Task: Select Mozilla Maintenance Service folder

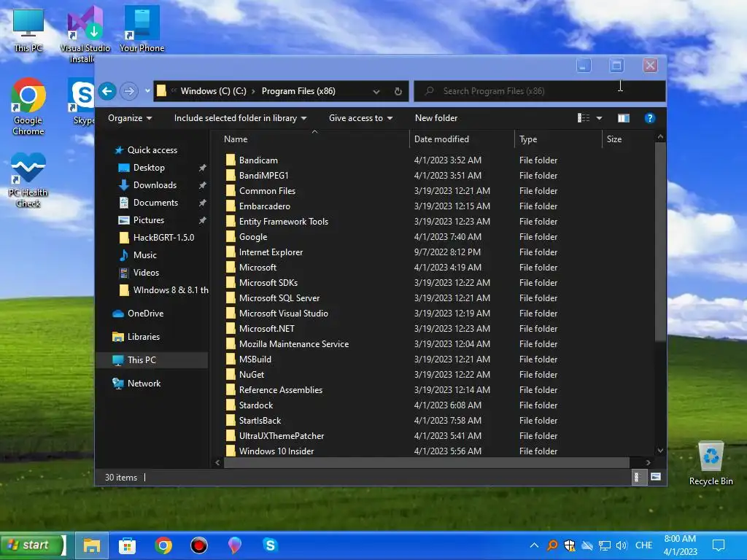Action: (294, 344)
